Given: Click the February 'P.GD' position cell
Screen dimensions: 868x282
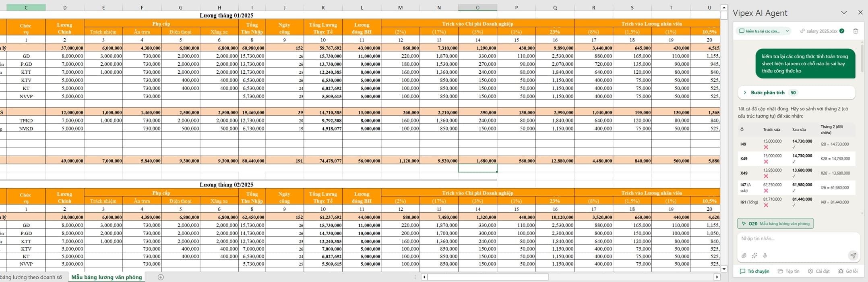Looking at the screenshot, I should coord(26,233).
